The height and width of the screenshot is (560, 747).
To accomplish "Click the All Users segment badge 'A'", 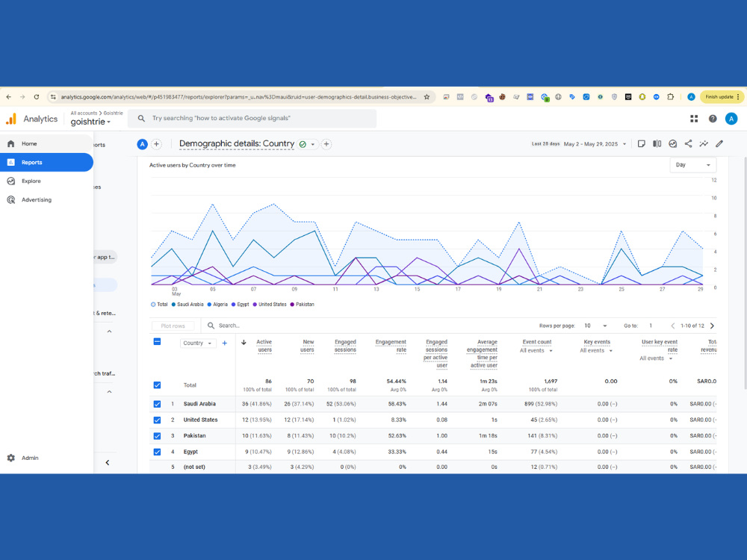I will point(142,144).
